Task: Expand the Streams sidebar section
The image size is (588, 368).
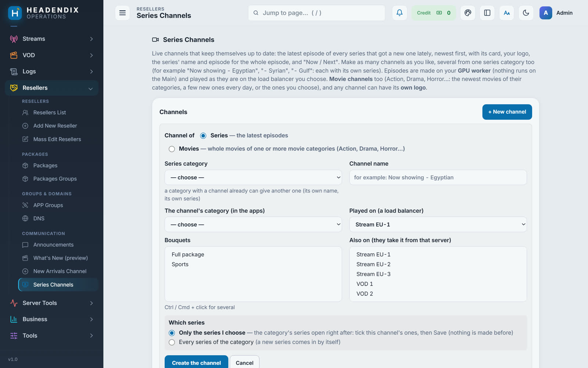Action: pyautogui.click(x=52, y=39)
